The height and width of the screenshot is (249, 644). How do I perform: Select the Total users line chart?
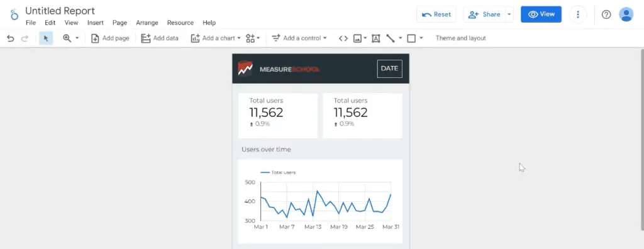tap(320, 201)
